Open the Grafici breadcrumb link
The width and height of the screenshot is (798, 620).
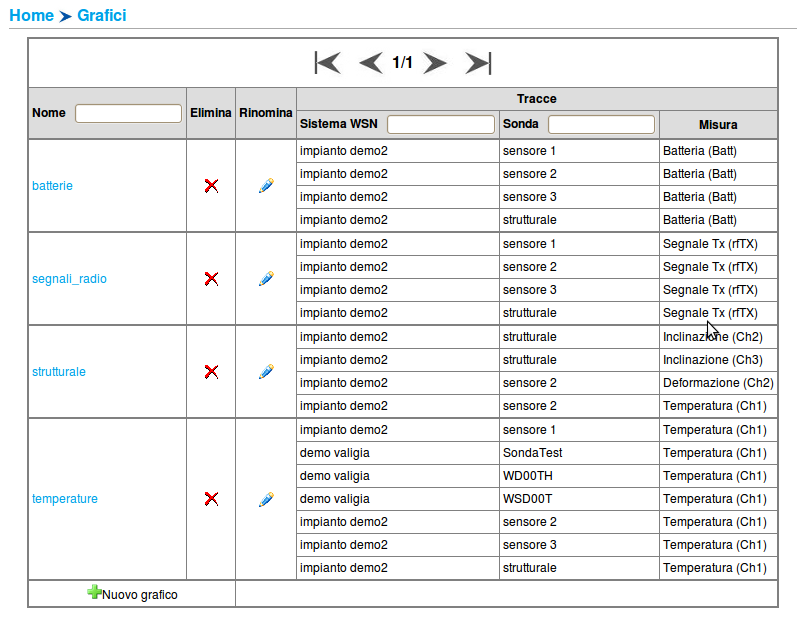tap(102, 15)
